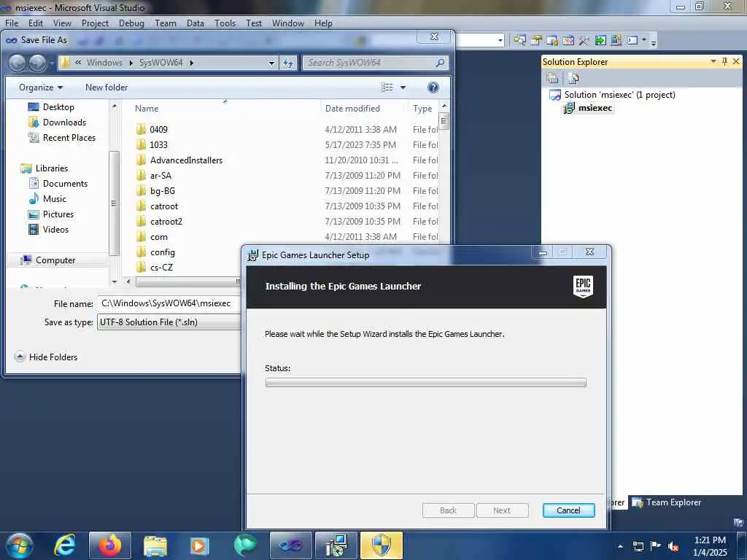Click the UAC shield taskbar button
This screenshot has height=560, width=747.
(381, 545)
